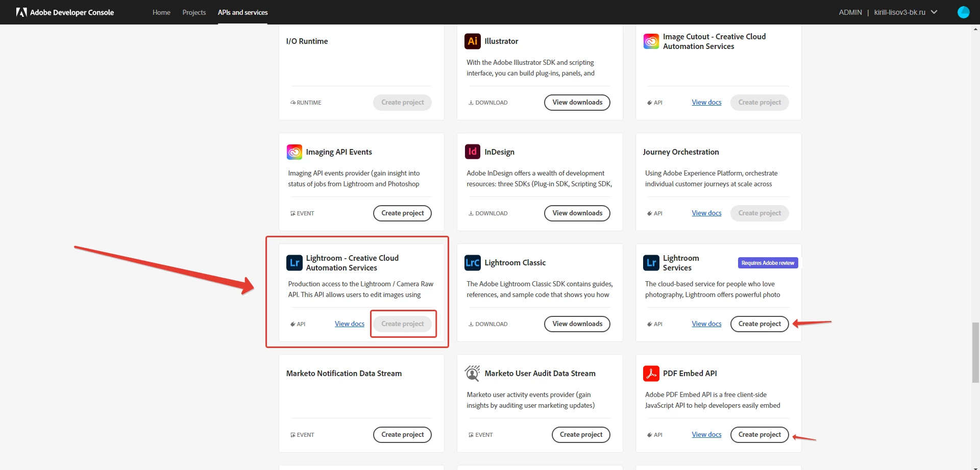Viewport: 980px width, 470px height.
Task: Click the I/O Runtime RUNTIME type icon
Action: (x=293, y=103)
